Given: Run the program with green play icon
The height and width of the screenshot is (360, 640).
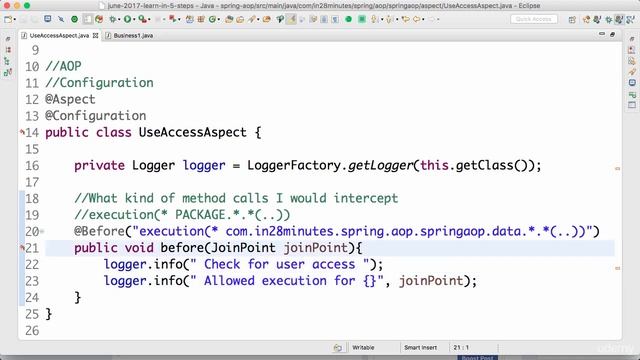Looking at the screenshot, I should pyautogui.click(x=127, y=19).
